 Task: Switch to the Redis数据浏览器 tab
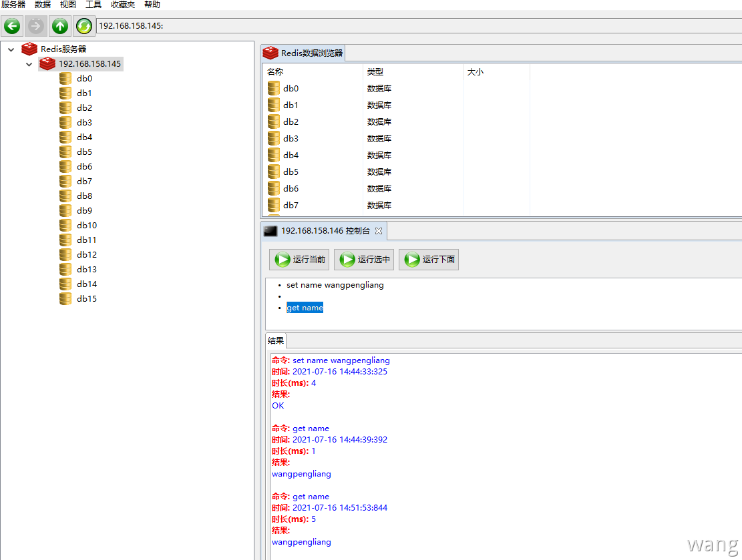point(303,53)
